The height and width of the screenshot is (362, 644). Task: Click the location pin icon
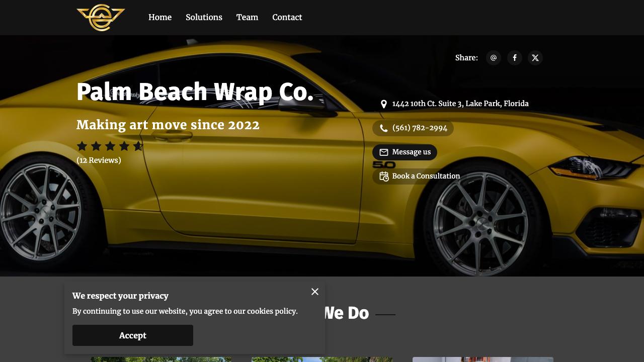pyautogui.click(x=384, y=104)
